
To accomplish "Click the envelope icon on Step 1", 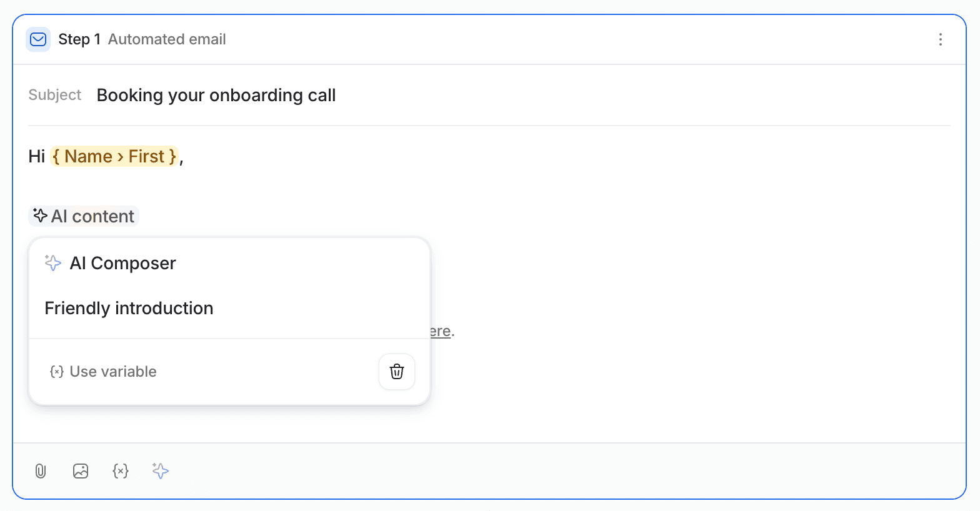I will click(x=38, y=39).
